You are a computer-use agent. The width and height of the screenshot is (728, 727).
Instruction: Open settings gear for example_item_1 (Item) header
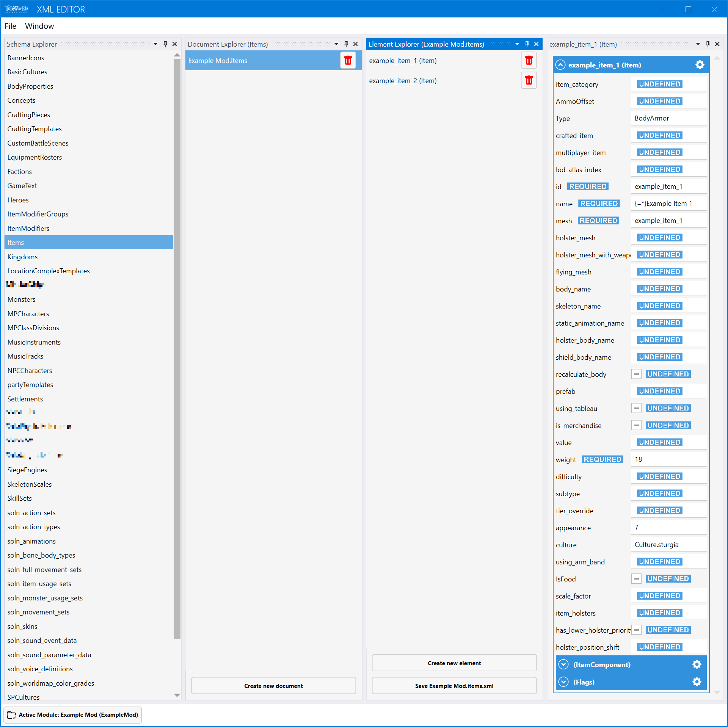pos(700,65)
